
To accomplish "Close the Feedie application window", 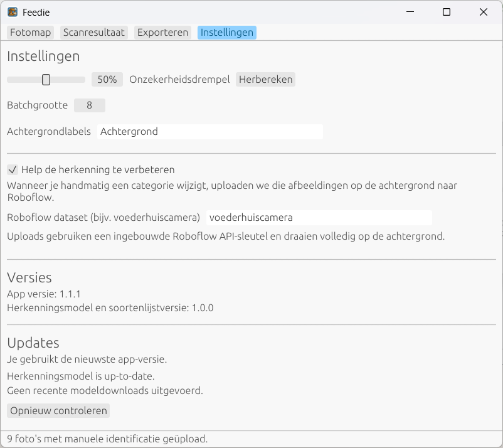I will [483, 12].
